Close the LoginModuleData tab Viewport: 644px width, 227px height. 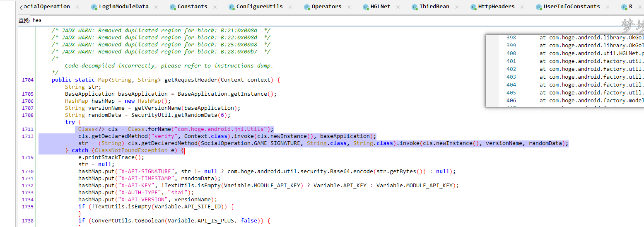(156, 7)
